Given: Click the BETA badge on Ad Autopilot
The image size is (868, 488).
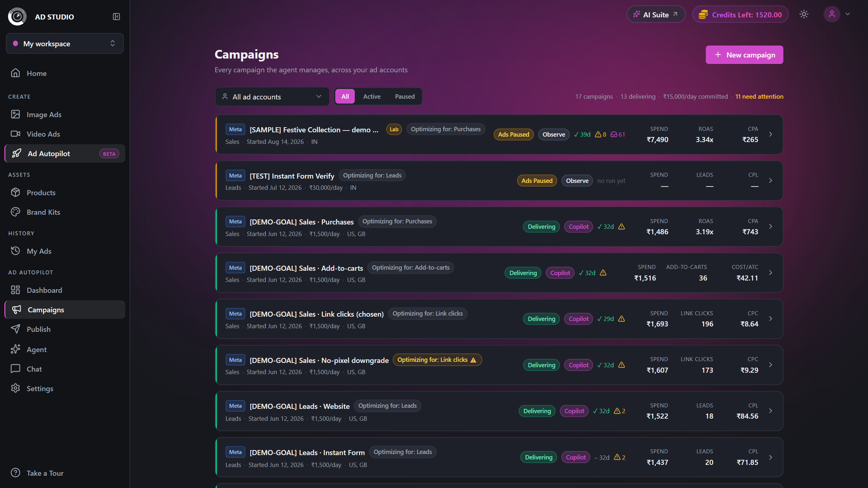Looking at the screenshot, I should point(109,154).
